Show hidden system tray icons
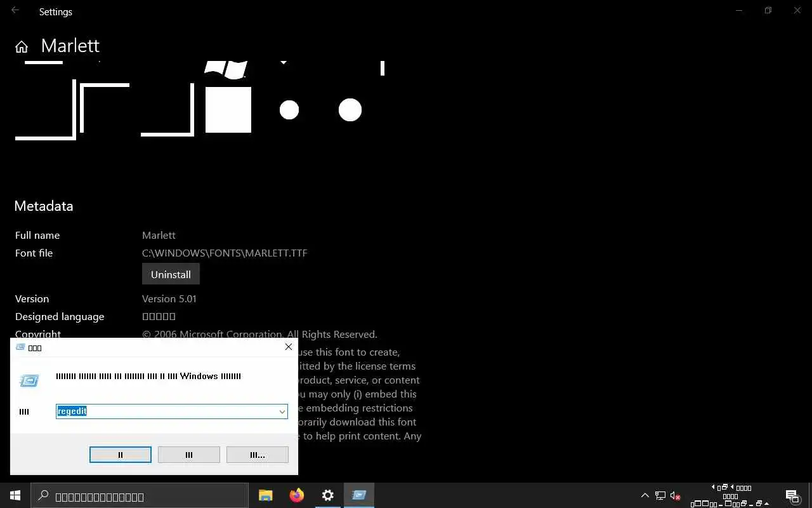812x508 pixels. (x=645, y=495)
